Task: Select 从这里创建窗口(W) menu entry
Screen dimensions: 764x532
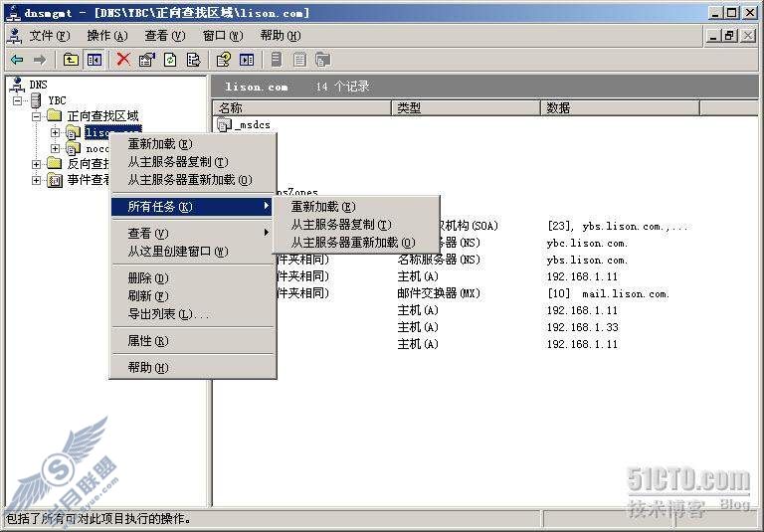Action: [x=192, y=252]
